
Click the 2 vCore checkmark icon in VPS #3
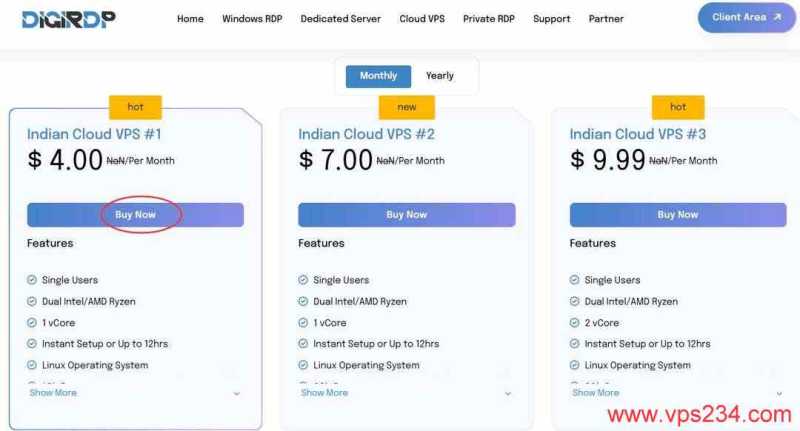(575, 323)
